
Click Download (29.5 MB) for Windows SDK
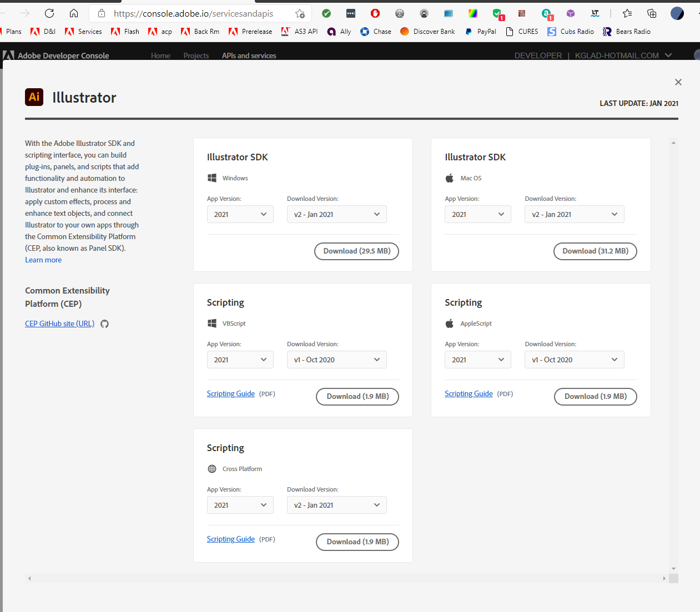pos(356,251)
